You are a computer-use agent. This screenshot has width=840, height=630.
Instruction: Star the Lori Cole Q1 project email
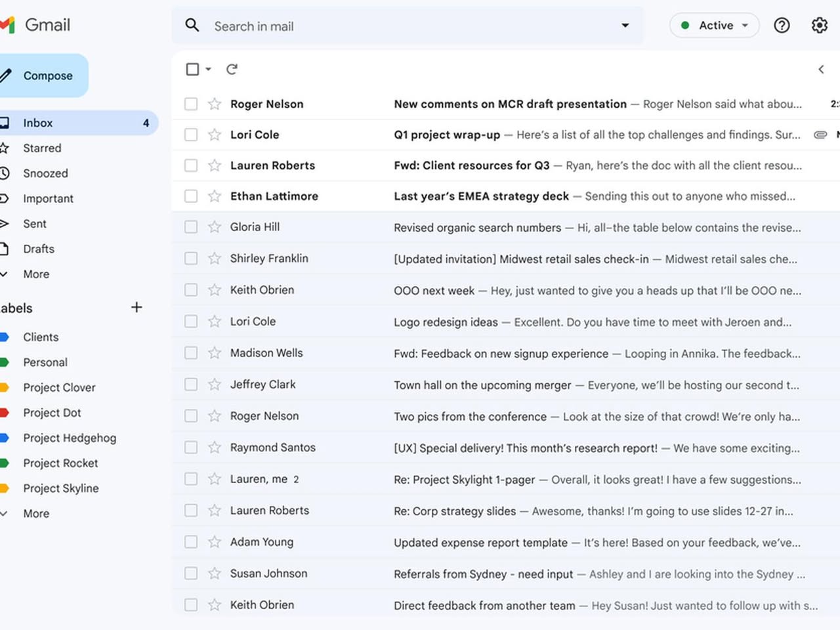(215, 135)
